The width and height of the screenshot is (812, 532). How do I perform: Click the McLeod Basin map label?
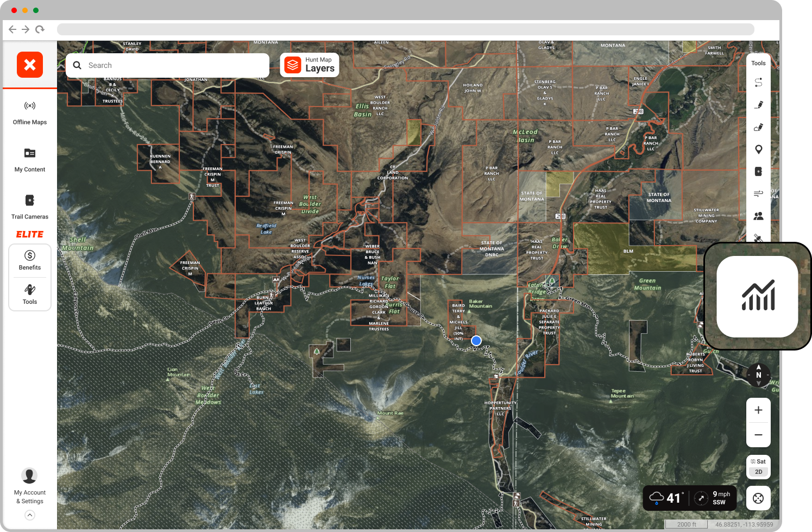click(525, 136)
